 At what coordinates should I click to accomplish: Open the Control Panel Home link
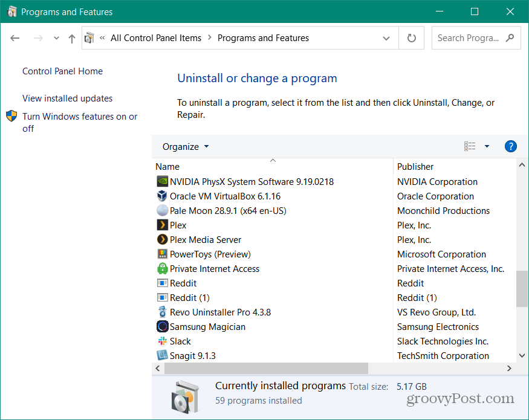coord(62,71)
